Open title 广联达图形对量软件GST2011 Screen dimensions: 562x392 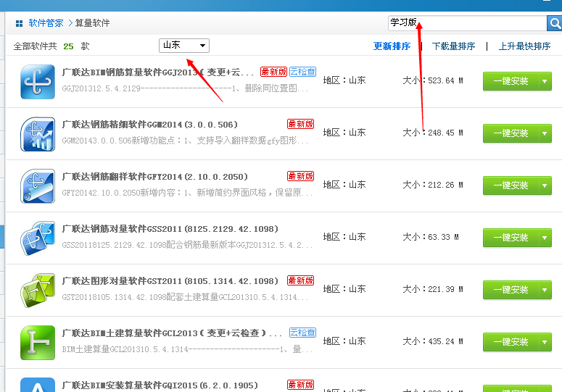[170, 281]
